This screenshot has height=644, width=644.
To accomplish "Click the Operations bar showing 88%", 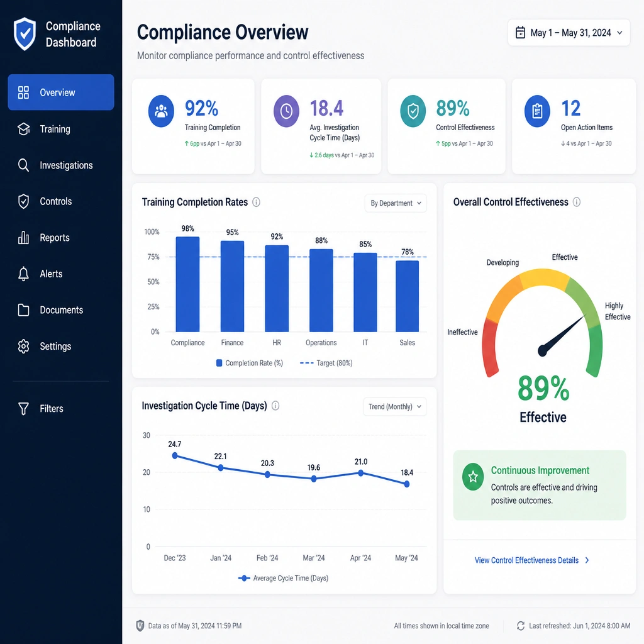I will 321,291.
